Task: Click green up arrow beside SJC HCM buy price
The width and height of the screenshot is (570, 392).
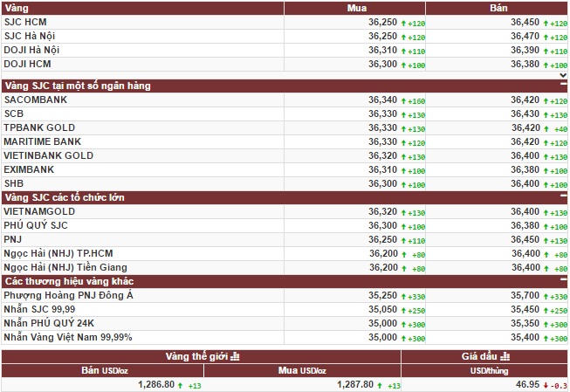Action: 402,24
